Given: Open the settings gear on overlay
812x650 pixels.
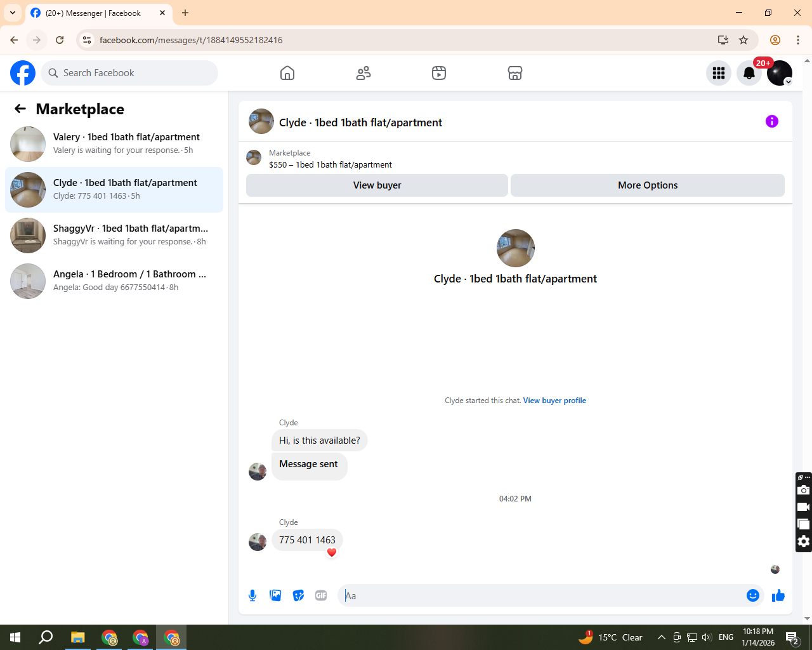Looking at the screenshot, I should click(x=804, y=541).
